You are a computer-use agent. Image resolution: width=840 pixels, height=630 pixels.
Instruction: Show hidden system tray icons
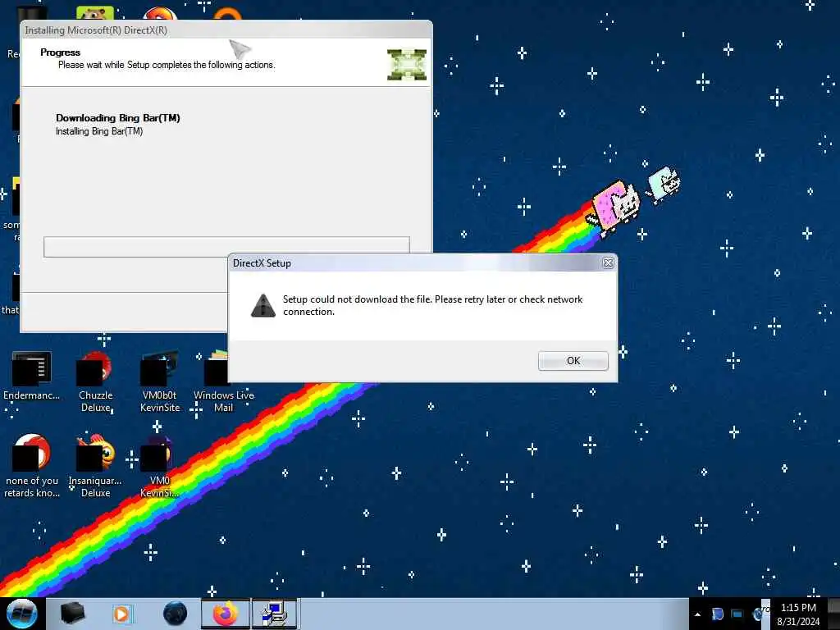coord(697,614)
